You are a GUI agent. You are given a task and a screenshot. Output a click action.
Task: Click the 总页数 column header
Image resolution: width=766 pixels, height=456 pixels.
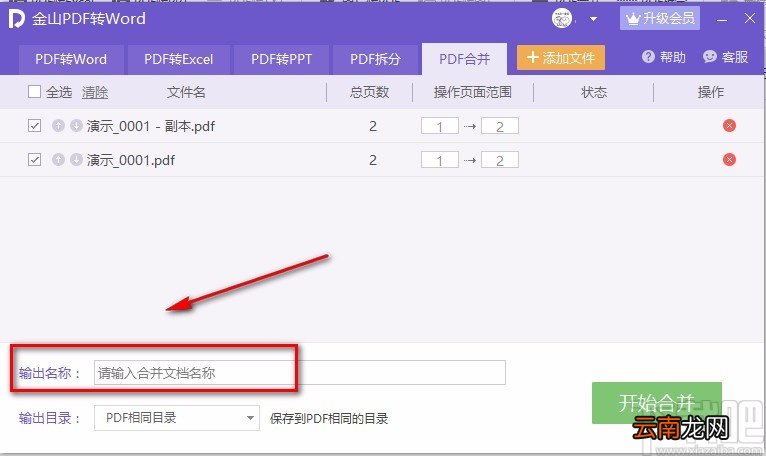click(369, 92)
